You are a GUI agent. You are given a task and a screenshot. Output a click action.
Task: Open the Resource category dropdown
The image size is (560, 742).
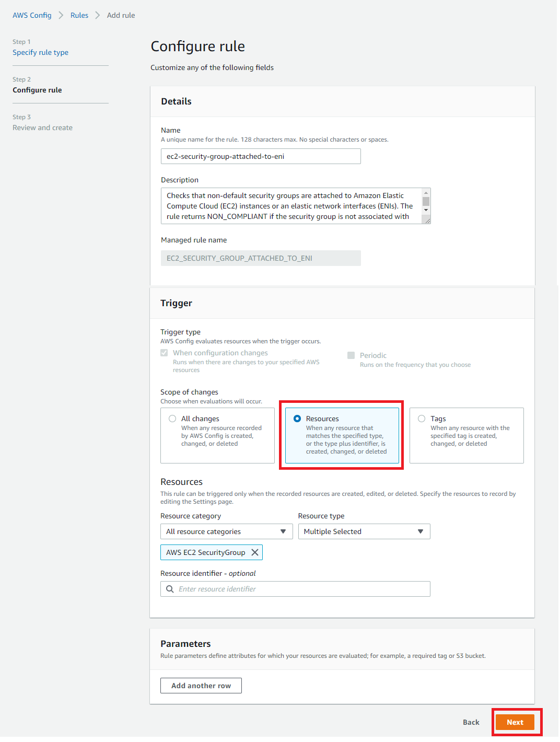(x=226, y=531)
